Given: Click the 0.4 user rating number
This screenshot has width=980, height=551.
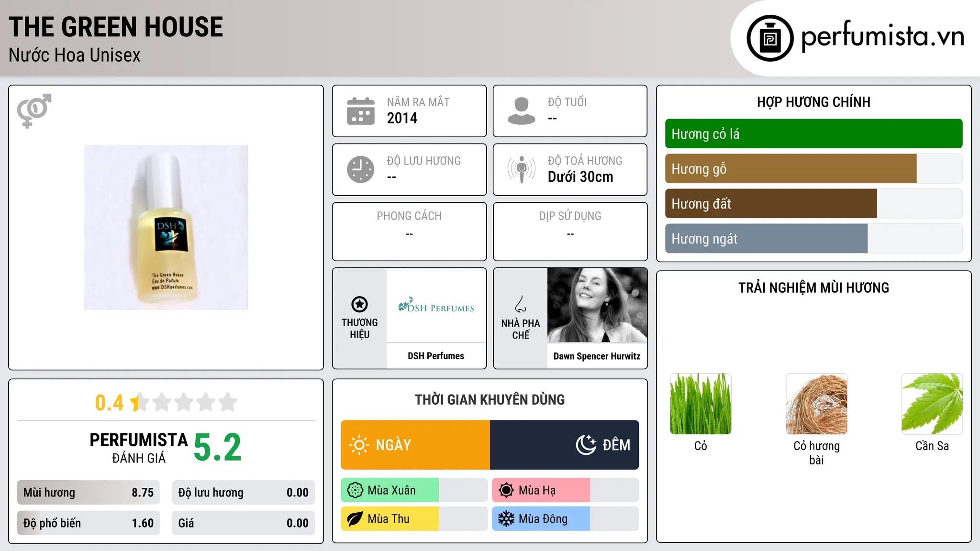Looking at the screenshot, I should 109,403.
